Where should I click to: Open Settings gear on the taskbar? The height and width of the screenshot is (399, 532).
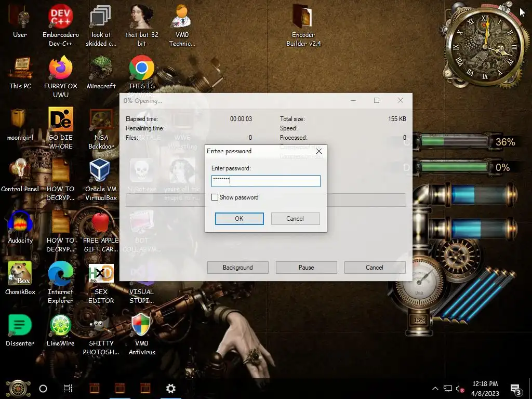coord(170,389)
